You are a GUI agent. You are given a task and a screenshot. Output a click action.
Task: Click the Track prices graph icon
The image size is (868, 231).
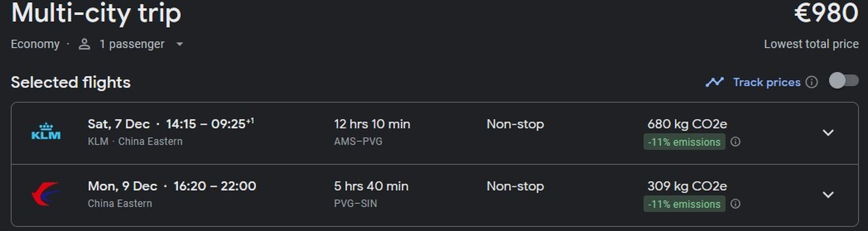(714, 82)
